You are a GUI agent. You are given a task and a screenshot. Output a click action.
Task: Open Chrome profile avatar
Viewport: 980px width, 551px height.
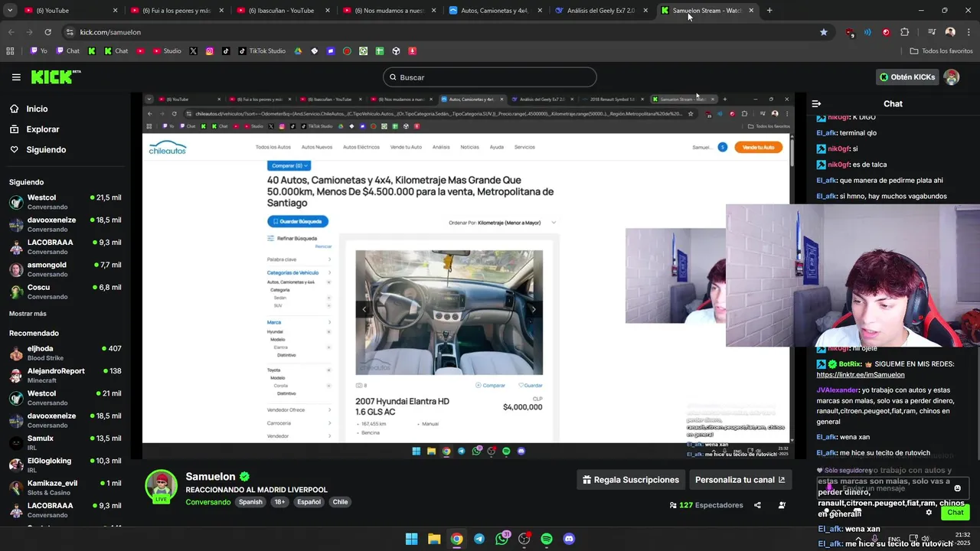[x=950, y=32]
